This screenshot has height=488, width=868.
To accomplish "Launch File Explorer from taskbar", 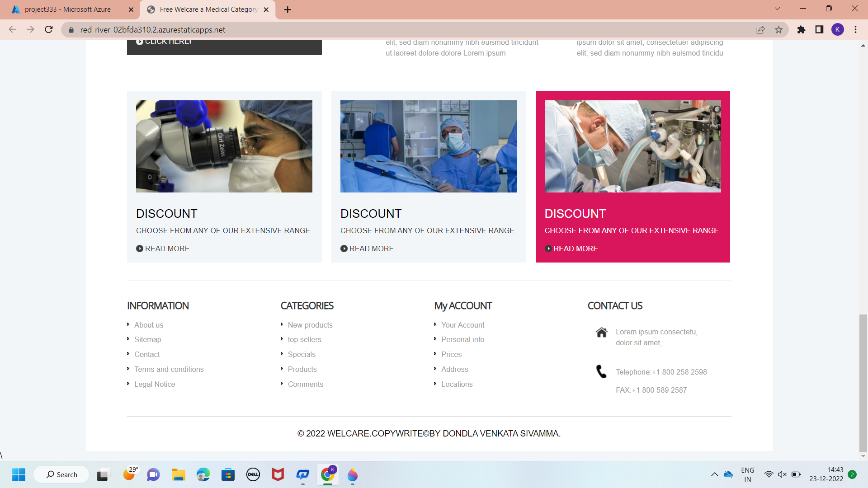I will 179,474.
